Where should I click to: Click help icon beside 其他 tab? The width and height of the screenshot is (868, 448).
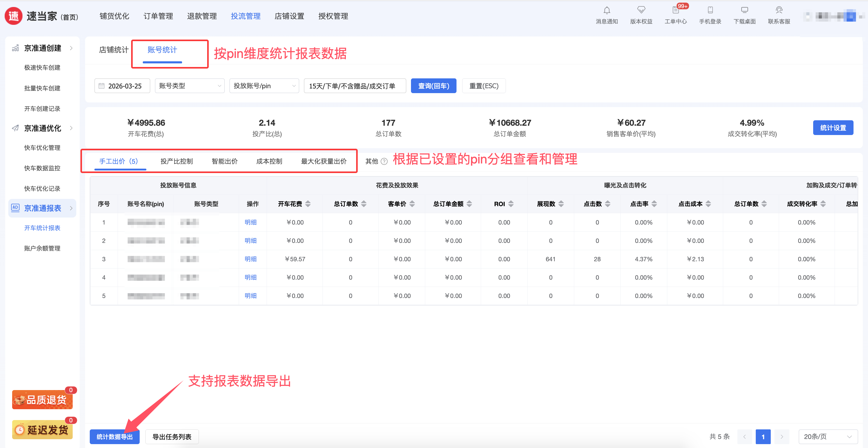[384, 161]
